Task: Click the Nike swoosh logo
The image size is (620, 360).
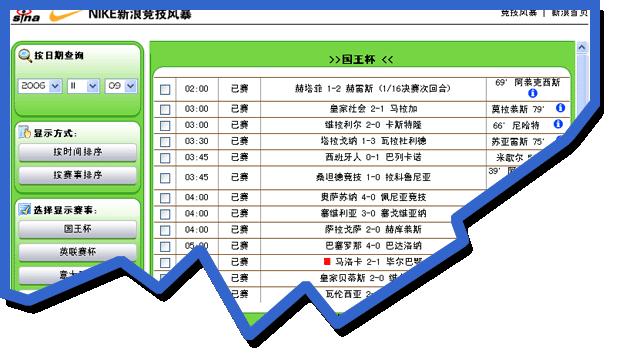Action: click(x=65, y=15)
